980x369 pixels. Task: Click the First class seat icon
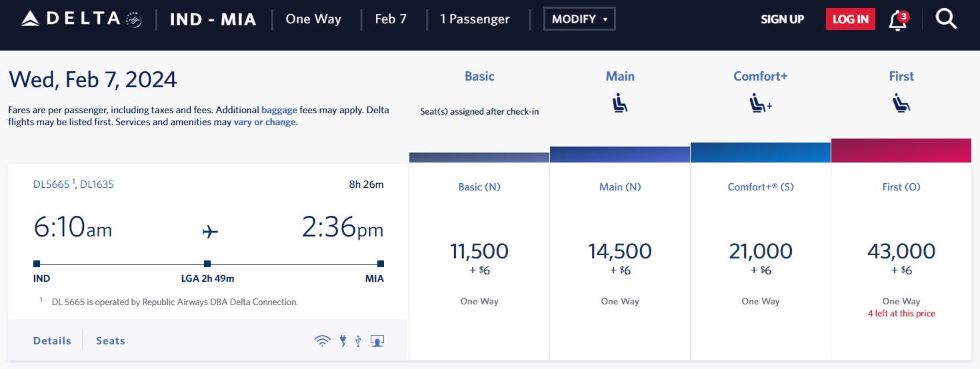tap(901, 104)
